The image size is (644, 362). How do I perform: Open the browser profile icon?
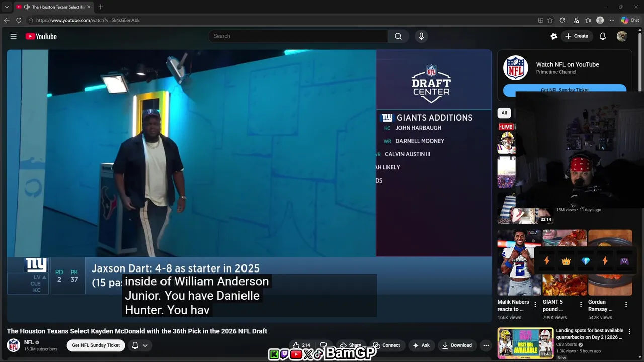(x=600, y=20)
